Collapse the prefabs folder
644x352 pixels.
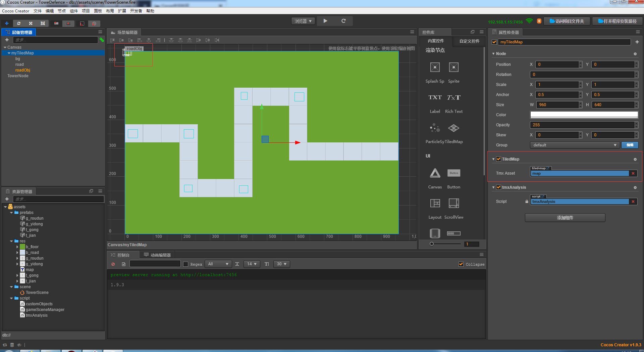pos(11,213)
